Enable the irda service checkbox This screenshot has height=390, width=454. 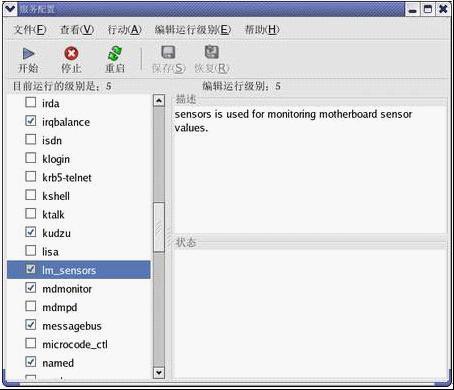[31, 102]
